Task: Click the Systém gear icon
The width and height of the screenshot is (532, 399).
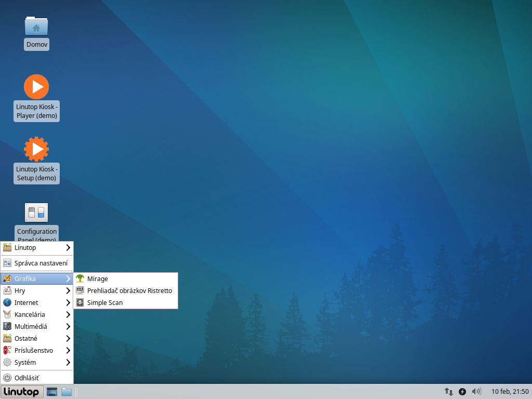Action: coord(7,362)
